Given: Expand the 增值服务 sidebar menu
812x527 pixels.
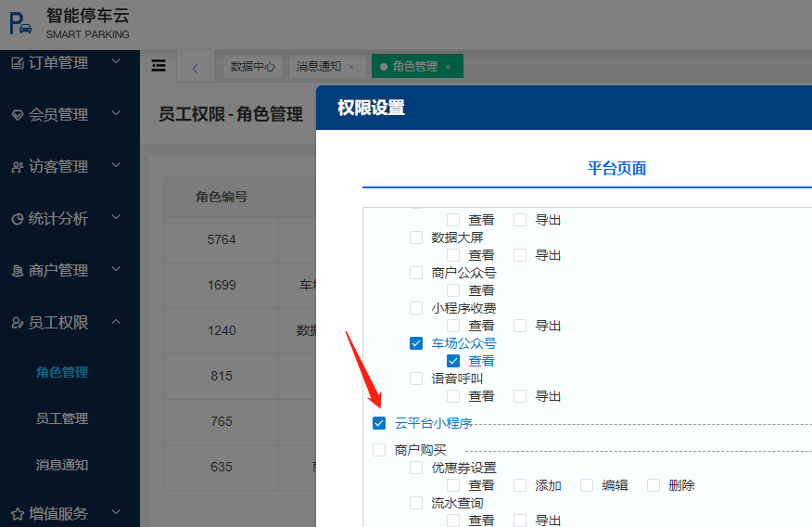Looking at the screenshot, I should tap(116, 511).
